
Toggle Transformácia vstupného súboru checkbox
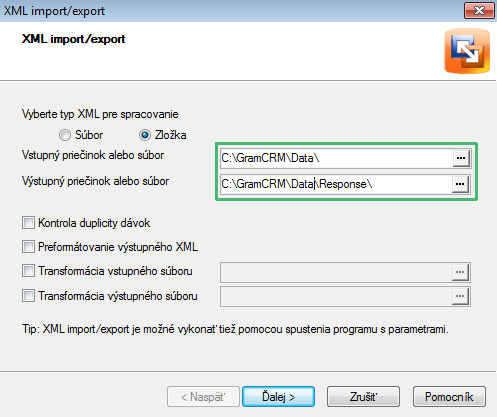pyautogui.click(x=28, y=271)
